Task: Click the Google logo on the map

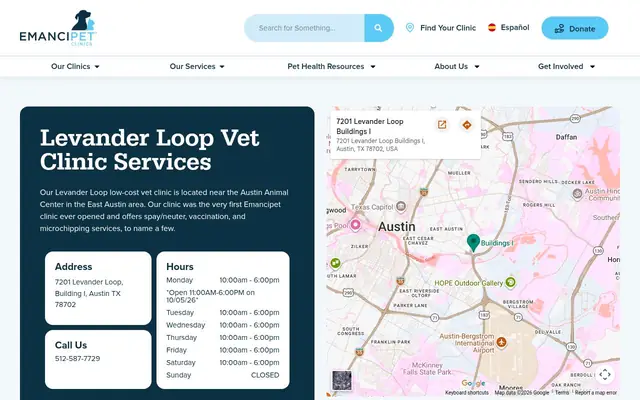Action: pyautogui.click(x=473, y=383)
